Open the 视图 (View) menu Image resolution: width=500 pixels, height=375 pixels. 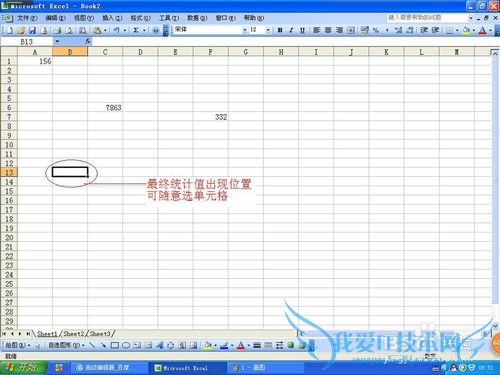[84, 18]
